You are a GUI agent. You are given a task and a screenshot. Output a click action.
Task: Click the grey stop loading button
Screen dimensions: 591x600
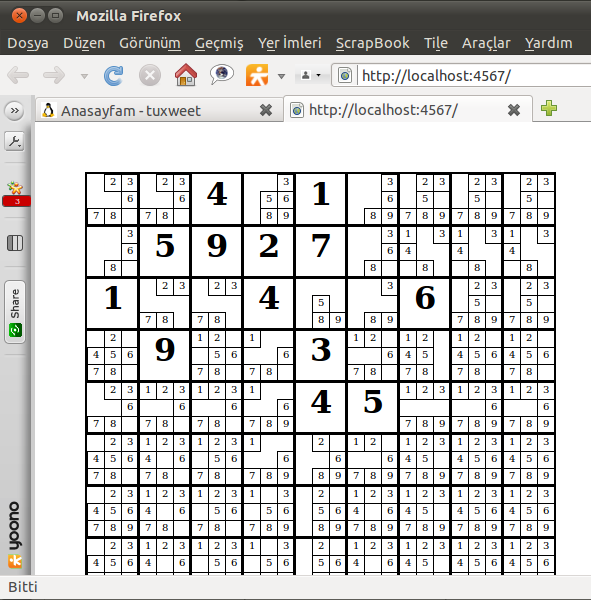click(x=150, y=75)
